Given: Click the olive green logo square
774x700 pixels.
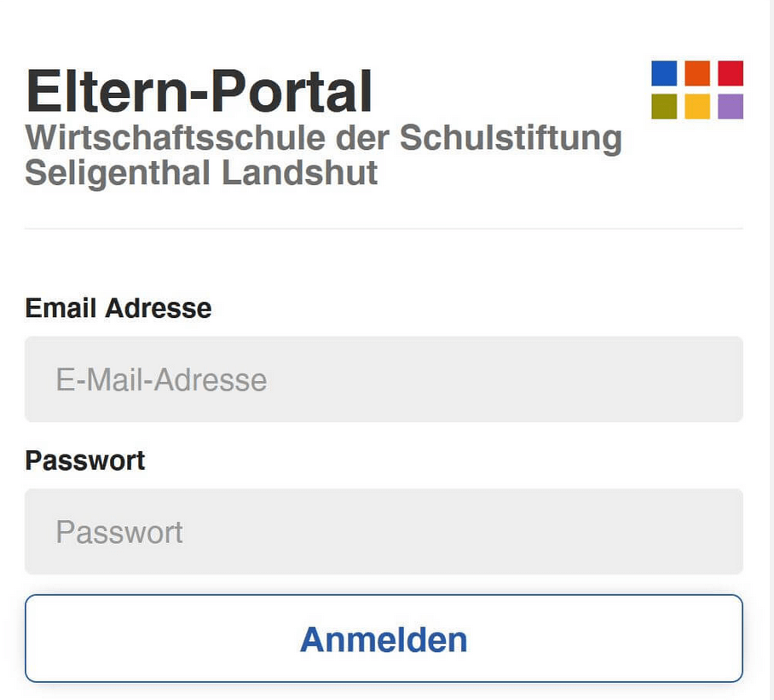Looking at the screenshot, I should [x=664, y=107].
